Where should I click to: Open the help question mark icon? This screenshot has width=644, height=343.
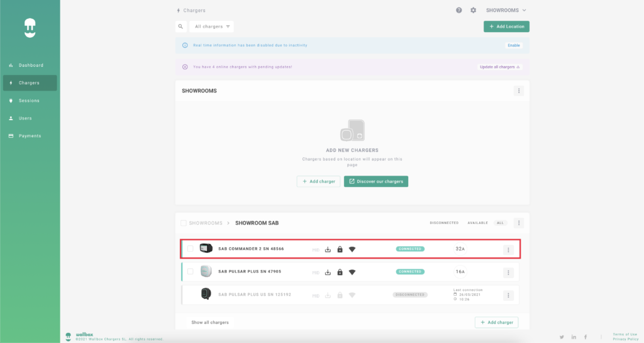tap(458, 10)
